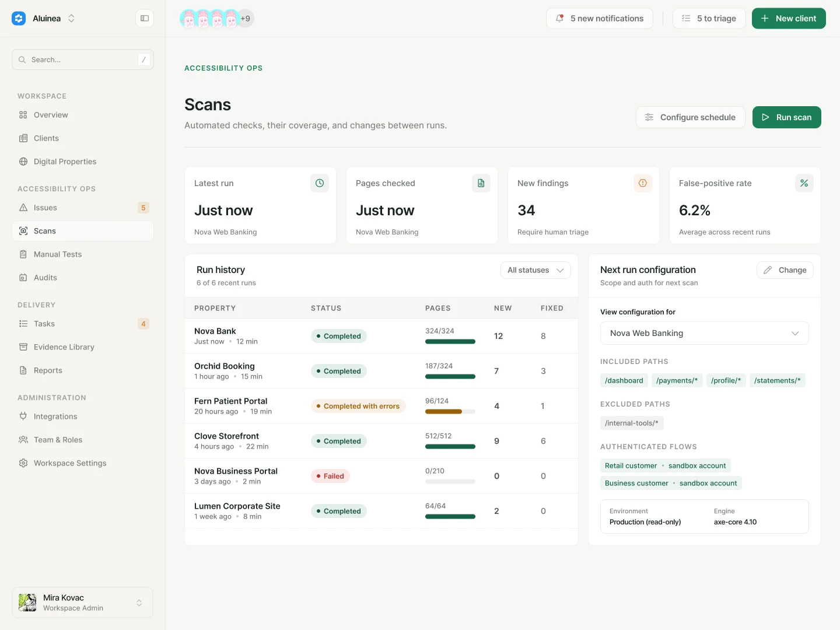840x630 pixels.
Task: Click the Issues warning triangle icon
Action: point(23,208)
